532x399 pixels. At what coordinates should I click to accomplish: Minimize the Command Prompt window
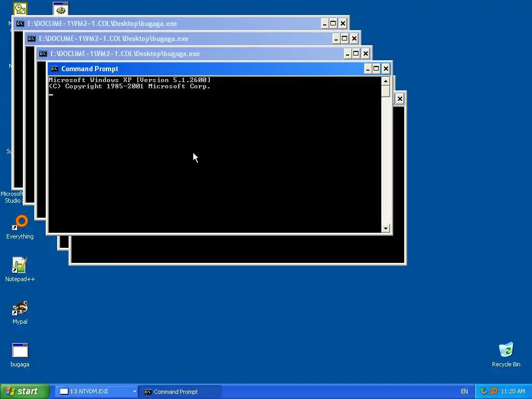coord(368,69)
